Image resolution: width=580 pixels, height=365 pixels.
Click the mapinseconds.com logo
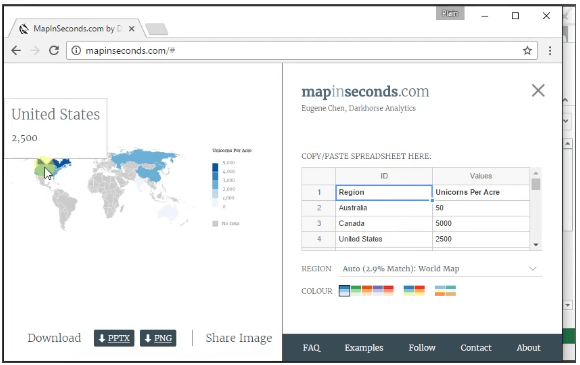(x=365, y=92)
